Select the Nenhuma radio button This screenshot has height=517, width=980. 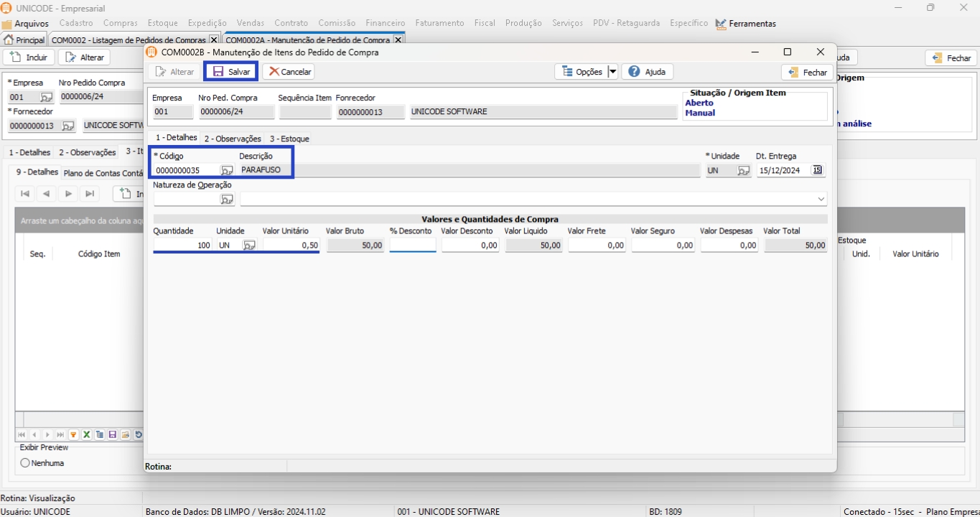point(25,463)
